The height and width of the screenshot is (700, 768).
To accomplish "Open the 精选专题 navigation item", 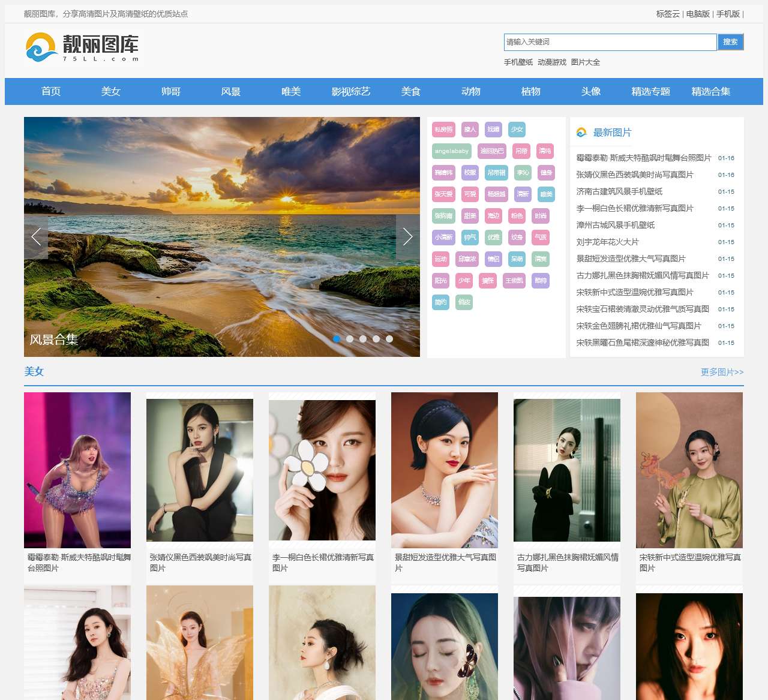I will [x=651, y=91].
